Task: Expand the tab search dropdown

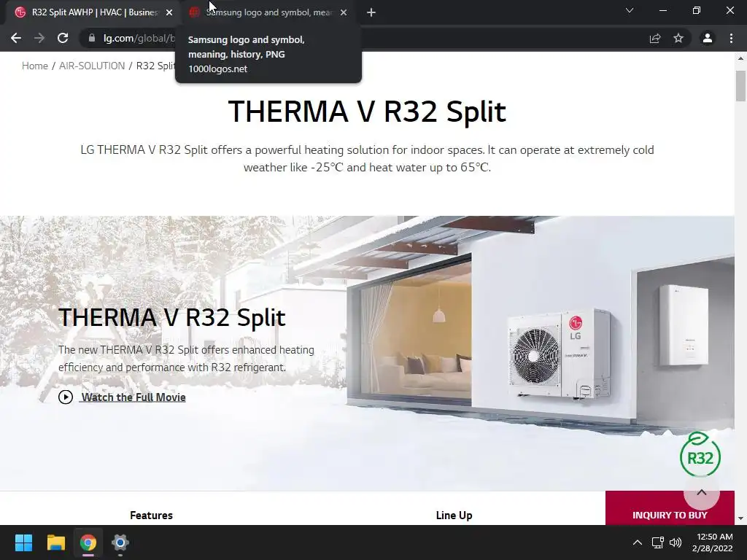Action: tap(630, 10)
